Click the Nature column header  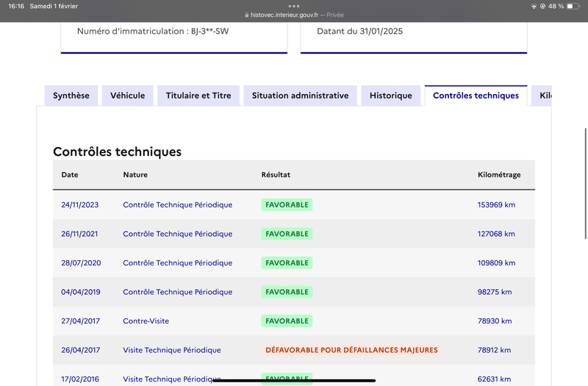(135, 175)
